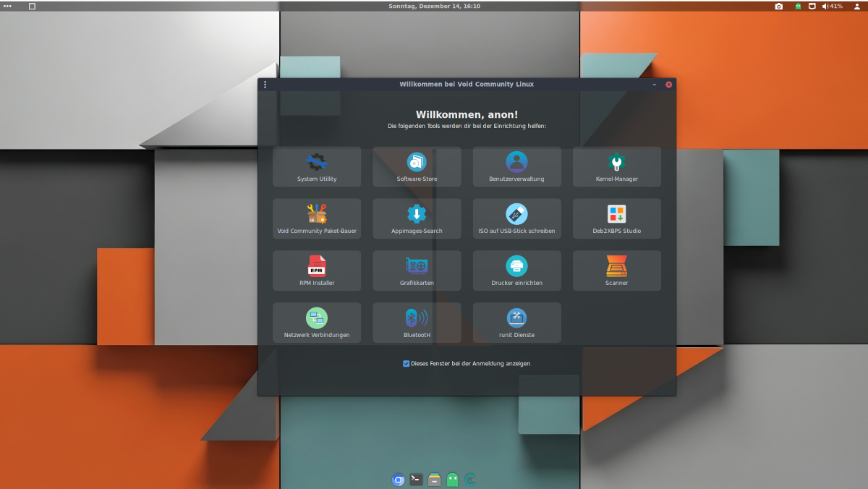Open Deb2XBPS Studio

[616, 218]
